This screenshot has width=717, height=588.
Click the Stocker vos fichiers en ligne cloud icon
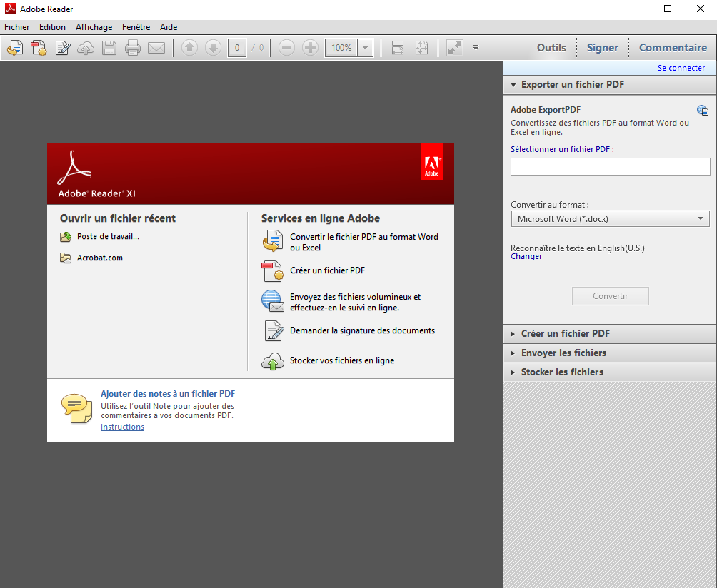272,361
